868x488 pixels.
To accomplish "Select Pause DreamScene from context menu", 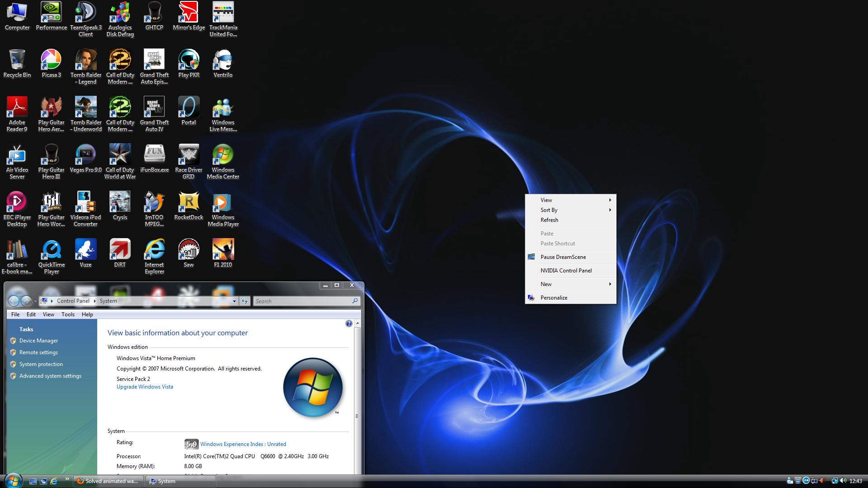I will pos(563,257).
